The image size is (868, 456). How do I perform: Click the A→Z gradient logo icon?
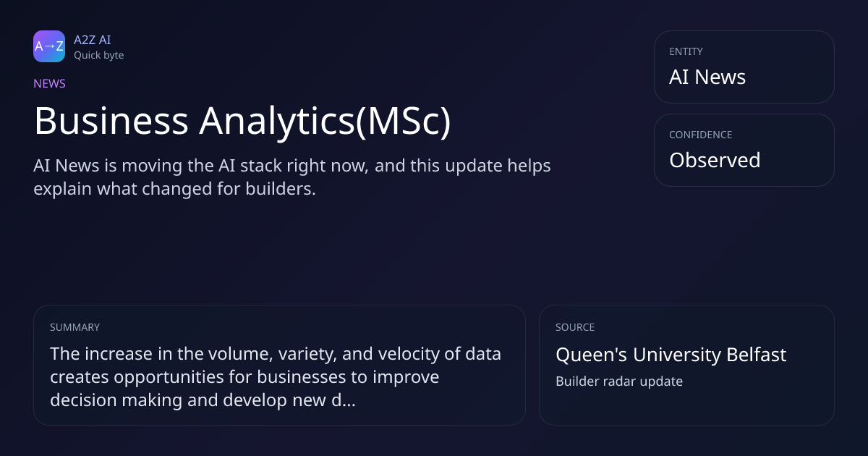(x=49, y=46)
